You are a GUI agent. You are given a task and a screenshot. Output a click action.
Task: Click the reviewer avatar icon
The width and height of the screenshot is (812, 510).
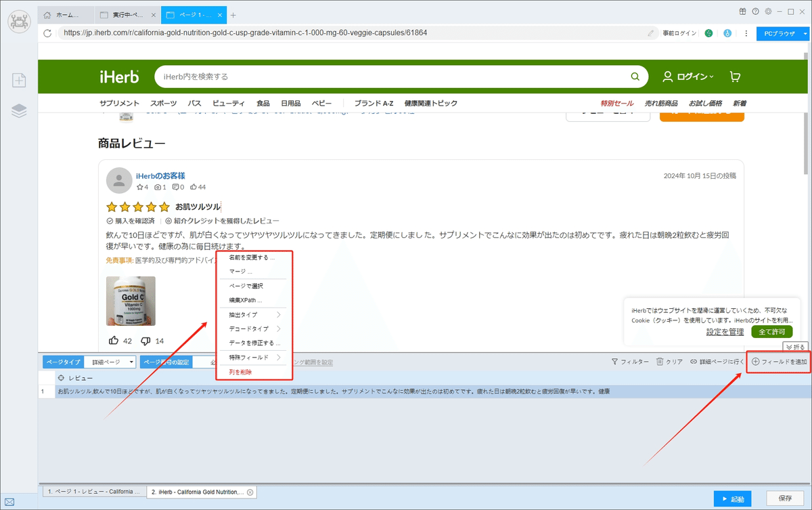pyautogui.click(x=119, y=180)
